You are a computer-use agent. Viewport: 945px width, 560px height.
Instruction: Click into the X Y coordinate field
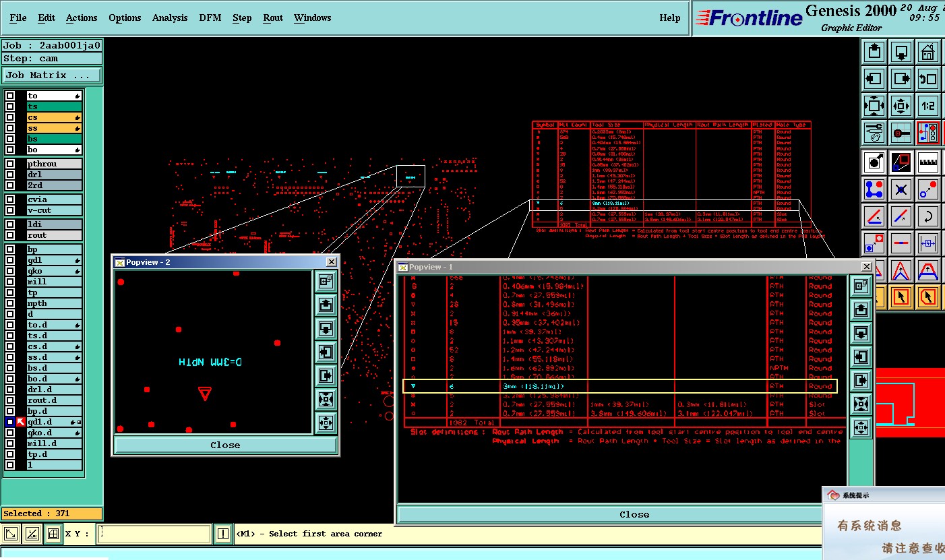pos(155,534)
